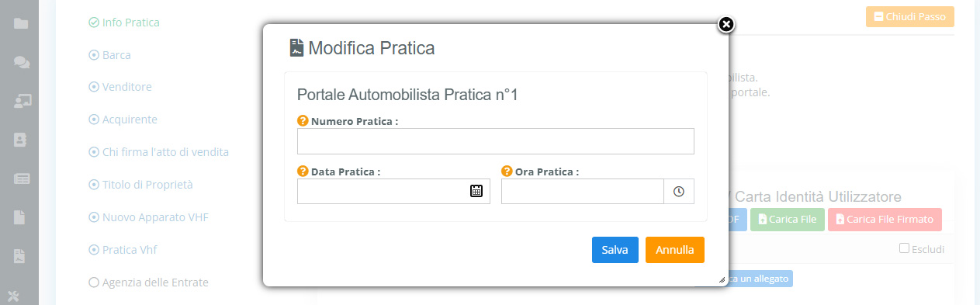Click Chiudi Passo button
This screenshot has width=980, height=305.
(x=910, y=16)
